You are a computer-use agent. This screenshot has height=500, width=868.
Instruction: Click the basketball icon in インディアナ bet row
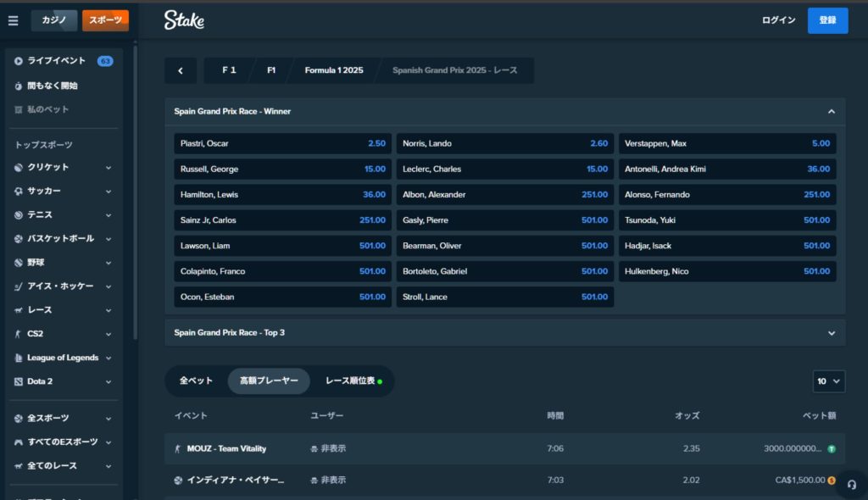(178, 481)
